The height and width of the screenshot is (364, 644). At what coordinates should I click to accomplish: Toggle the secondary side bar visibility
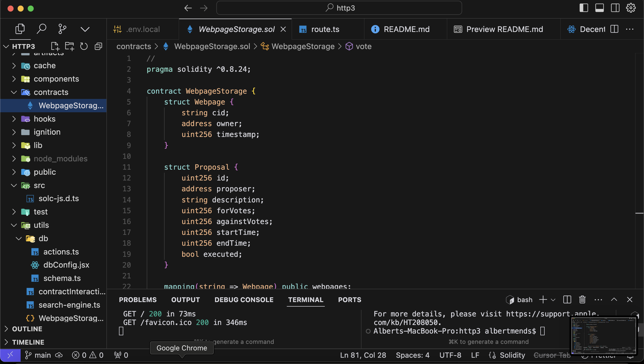615,8
